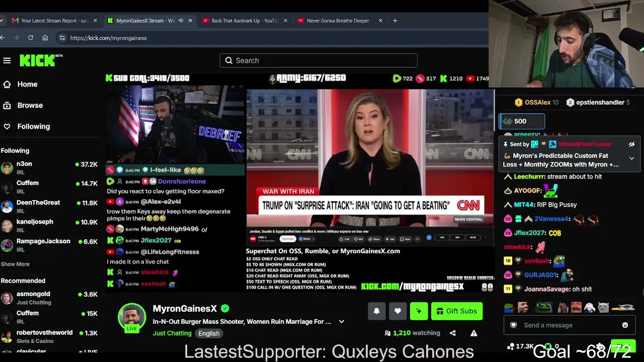Open robertovstheworld in Recommended channels
The height and width of the screenshot is (362, 644).
pos(49,336)
